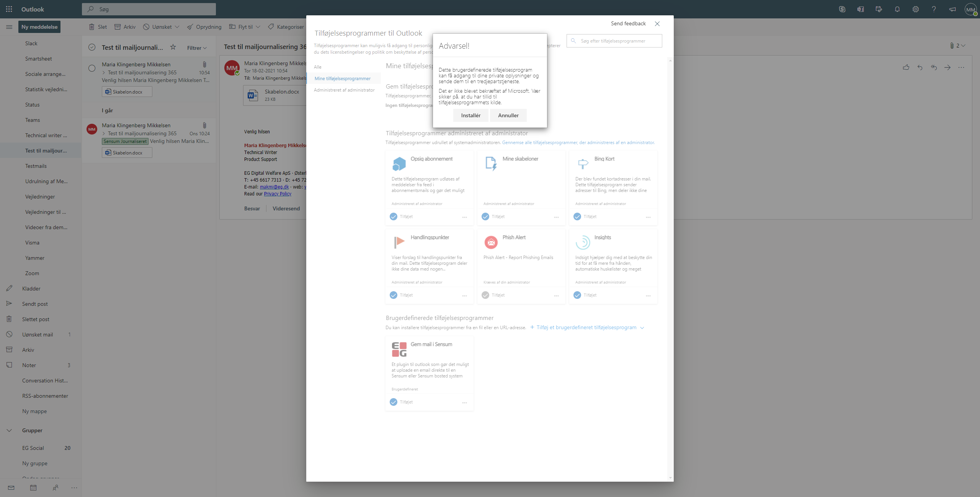Open the megaphone feedback icon

point(952,9)
